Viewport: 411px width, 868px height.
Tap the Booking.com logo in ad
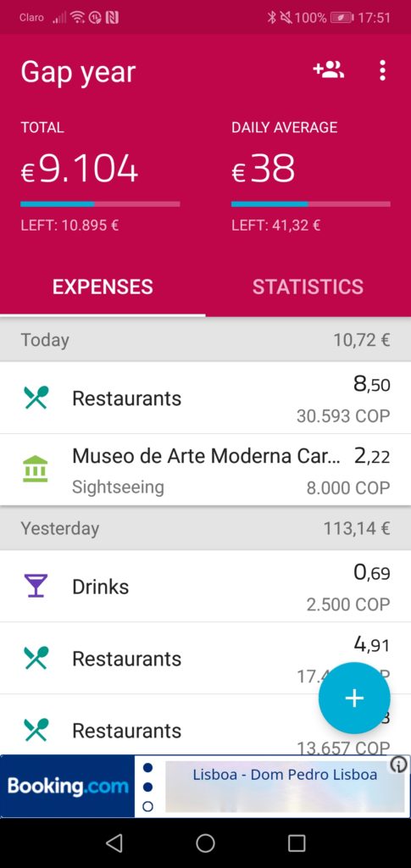tap(68, 786)
